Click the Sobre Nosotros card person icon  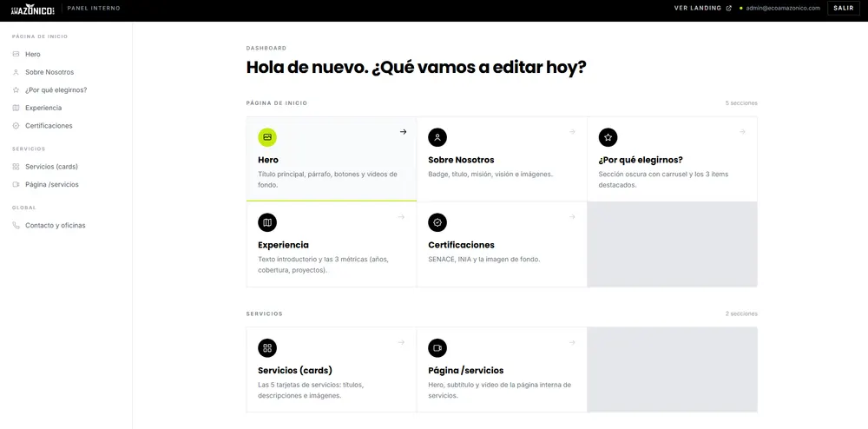[x=437, y=137]
